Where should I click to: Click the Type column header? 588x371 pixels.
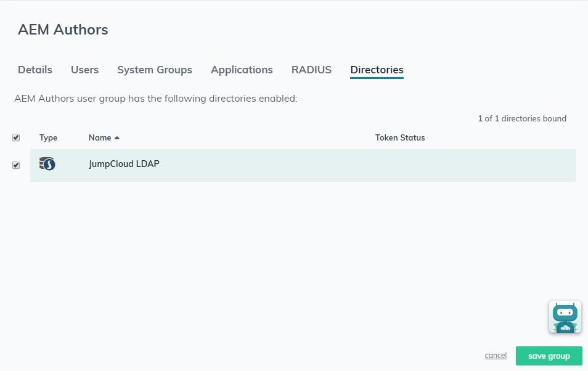click(48, 137)
